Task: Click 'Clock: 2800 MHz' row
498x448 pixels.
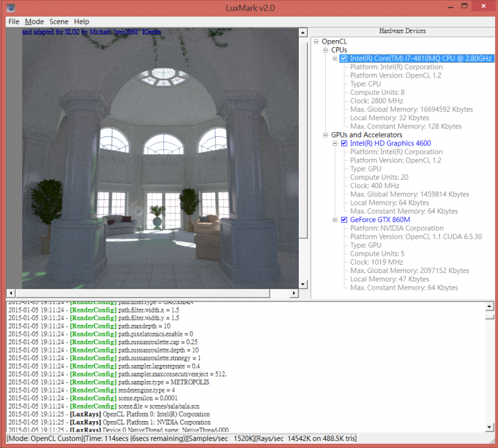Action: 376,101
